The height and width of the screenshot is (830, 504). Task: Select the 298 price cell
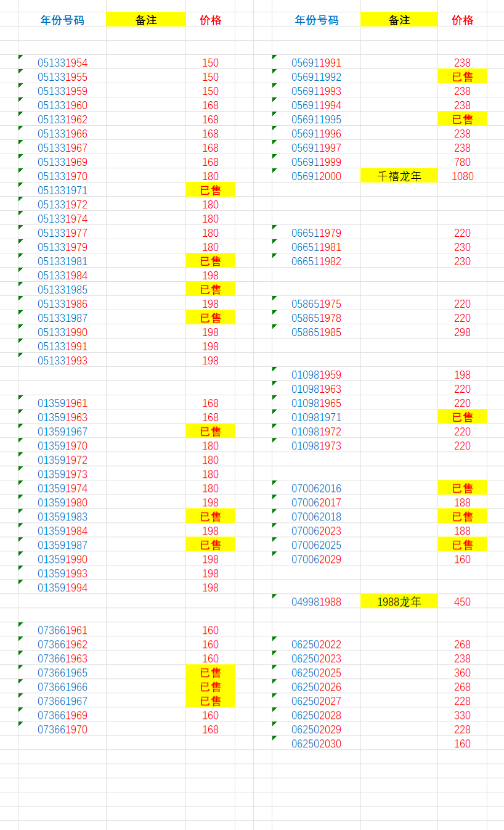[x=462, y=332]
